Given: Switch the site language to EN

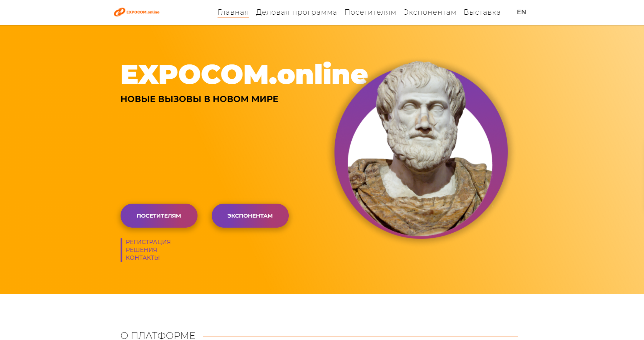Looking at the screenshot, I should (x=521, y=12).
